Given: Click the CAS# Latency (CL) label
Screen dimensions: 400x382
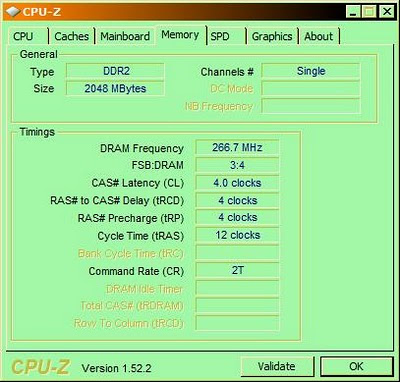Looking at the screenshot, I should (x=138, y=183).
